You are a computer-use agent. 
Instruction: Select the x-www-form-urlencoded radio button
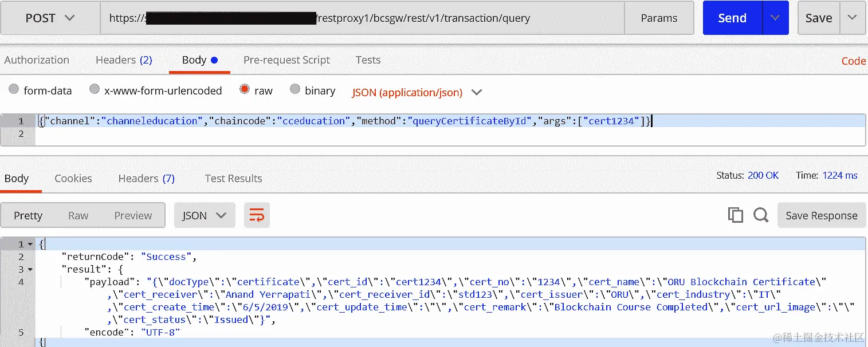coord(95,89)
